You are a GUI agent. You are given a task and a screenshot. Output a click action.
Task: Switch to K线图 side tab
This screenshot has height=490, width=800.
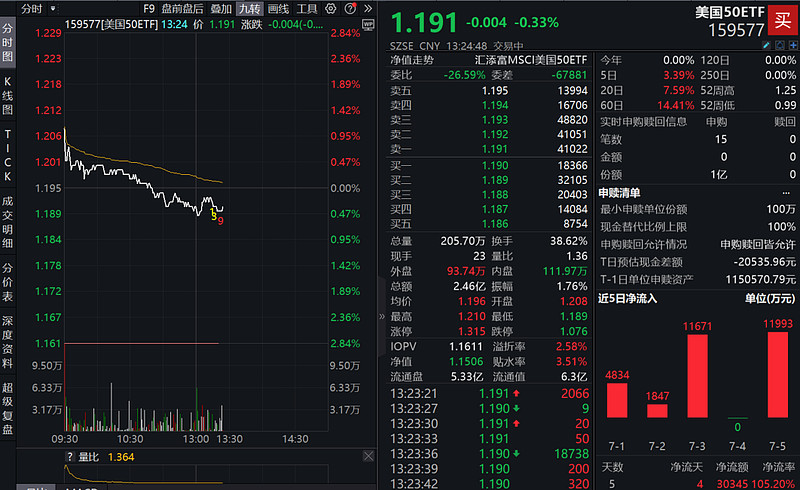(x=8, y=95)
